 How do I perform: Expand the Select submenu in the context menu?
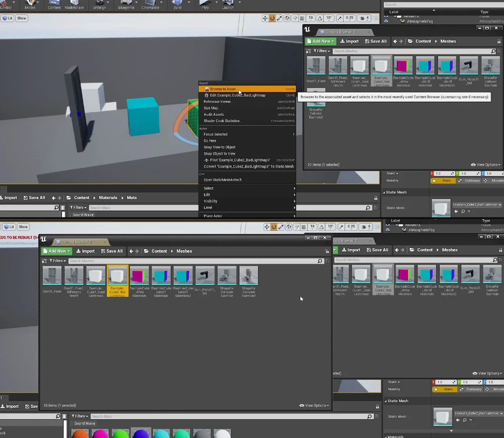pyautogui.click(x=209, y=188)
